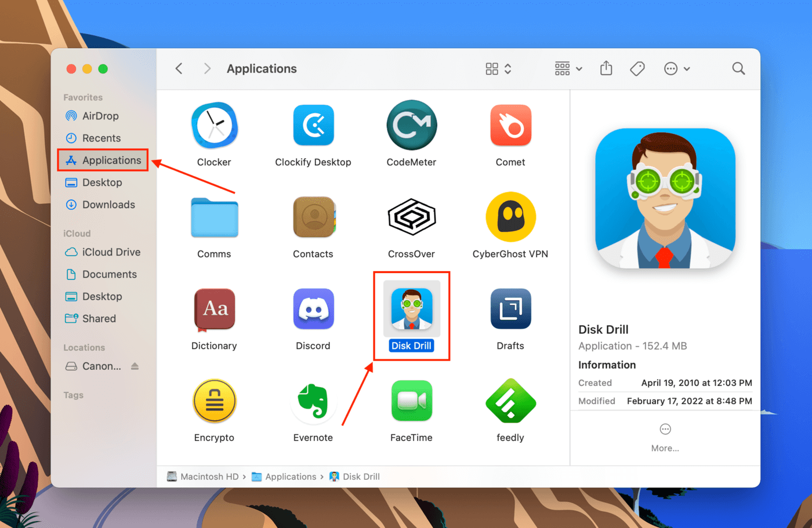Click the CyberGhost VPN app icon

510,217
